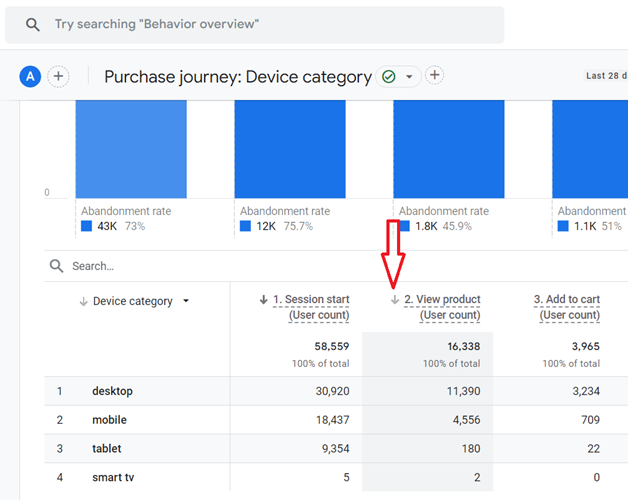Select the mobile row in the table

tap(110, 420)
